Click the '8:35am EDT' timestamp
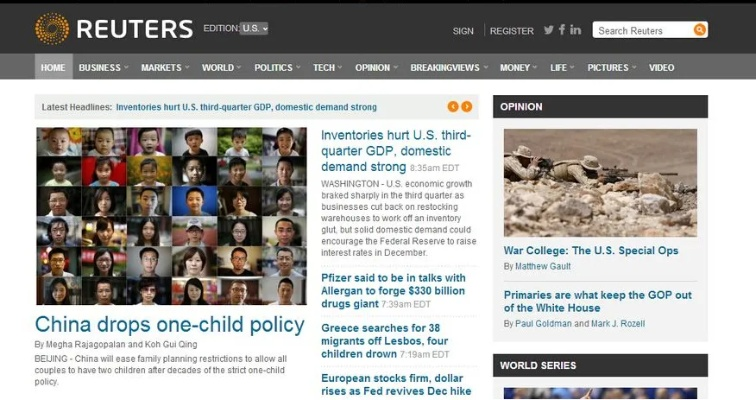The width and height of the screenshot is (756, 400). tap(434, 168)
